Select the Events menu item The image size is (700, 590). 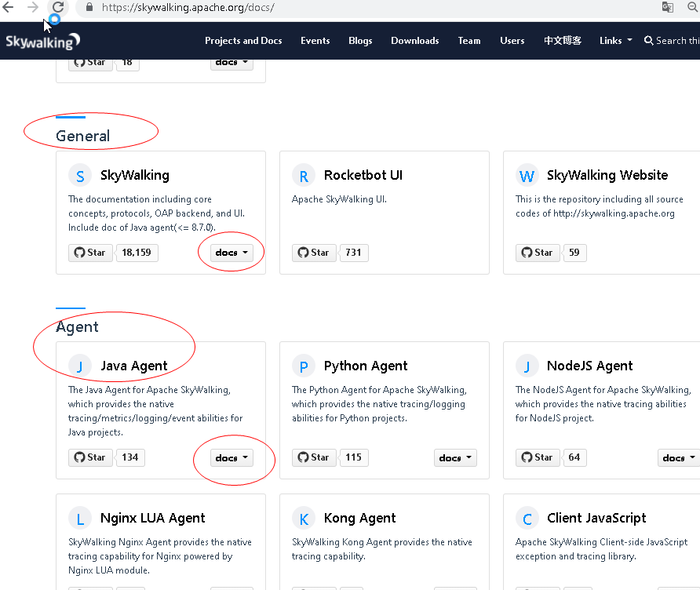[x=315, y=40]
